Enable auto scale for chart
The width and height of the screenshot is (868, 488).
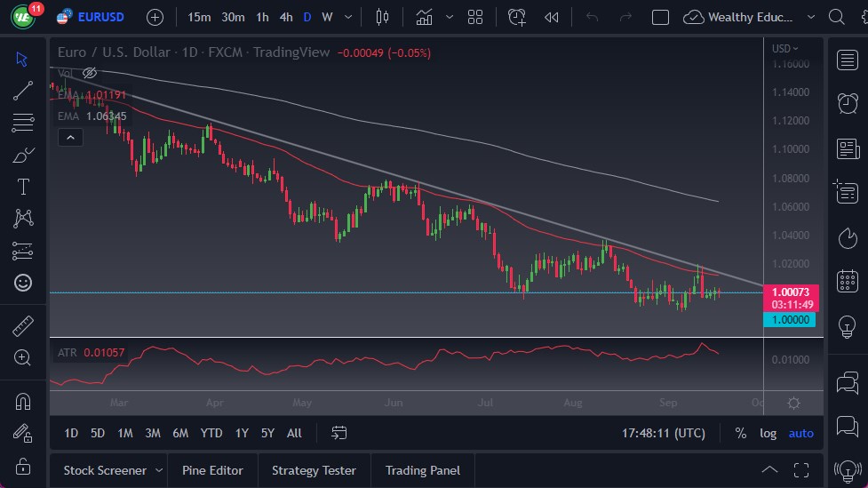(x=800, y=433)
